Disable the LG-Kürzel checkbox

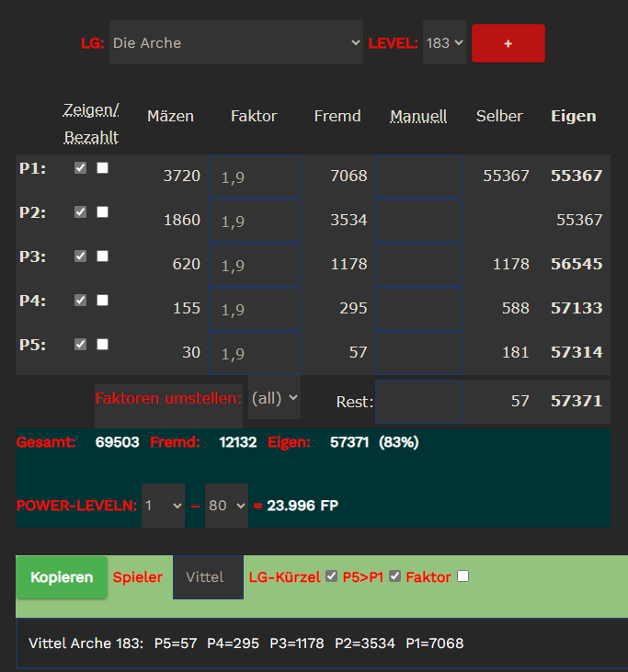tap(332, 576)
